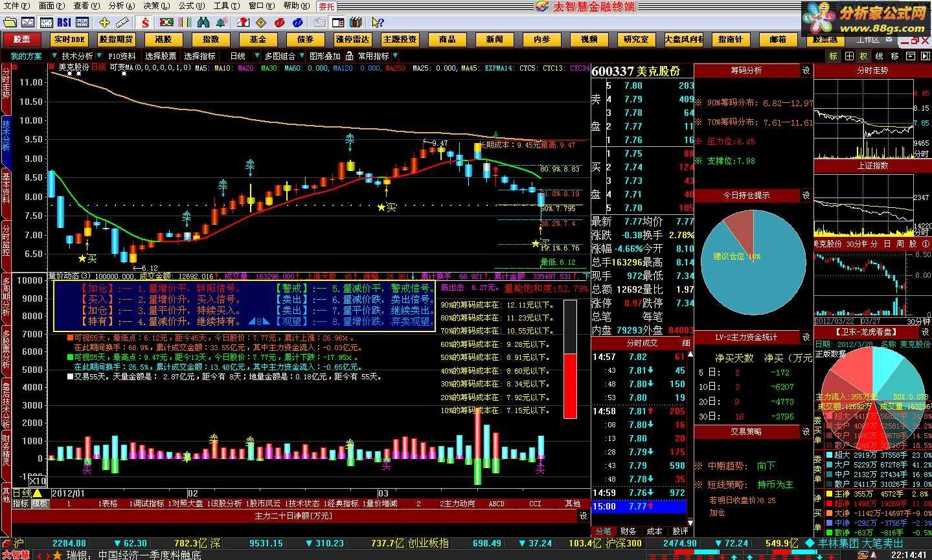Screen dimensions: 932x560
Task: Click the 移 shift button
Action: pos(894,56)
